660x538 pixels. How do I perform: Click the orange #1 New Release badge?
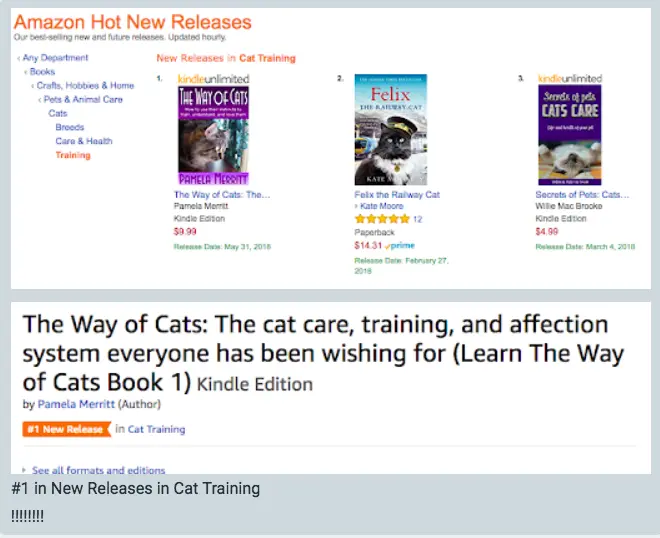[66, 429]
